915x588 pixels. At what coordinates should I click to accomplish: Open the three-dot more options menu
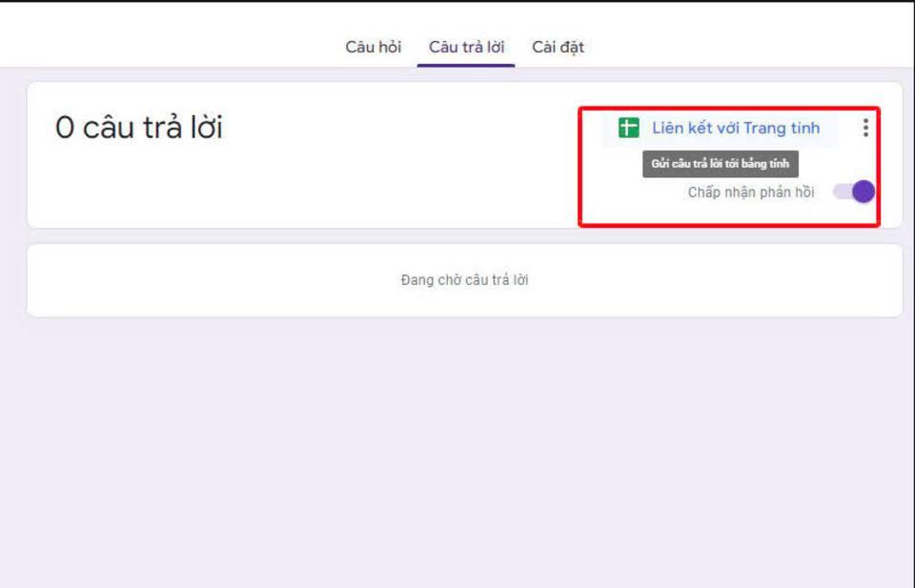pyautogui.click(x=864, y=128)
